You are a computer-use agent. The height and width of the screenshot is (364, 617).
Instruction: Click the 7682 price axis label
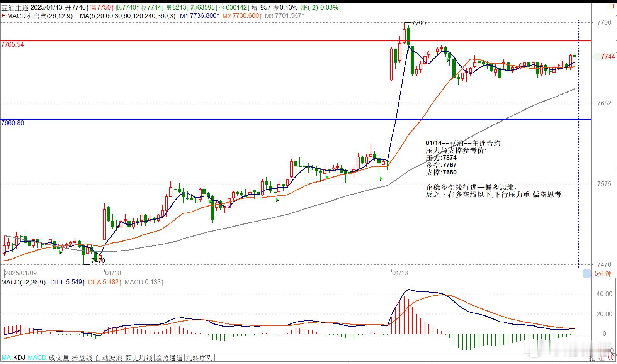click(604, 103)
